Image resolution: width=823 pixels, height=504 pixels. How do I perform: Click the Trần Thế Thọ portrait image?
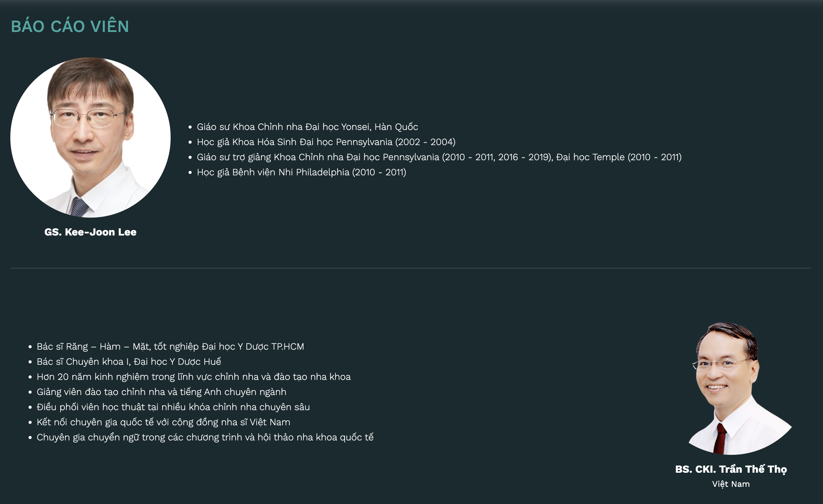point(731,388)
